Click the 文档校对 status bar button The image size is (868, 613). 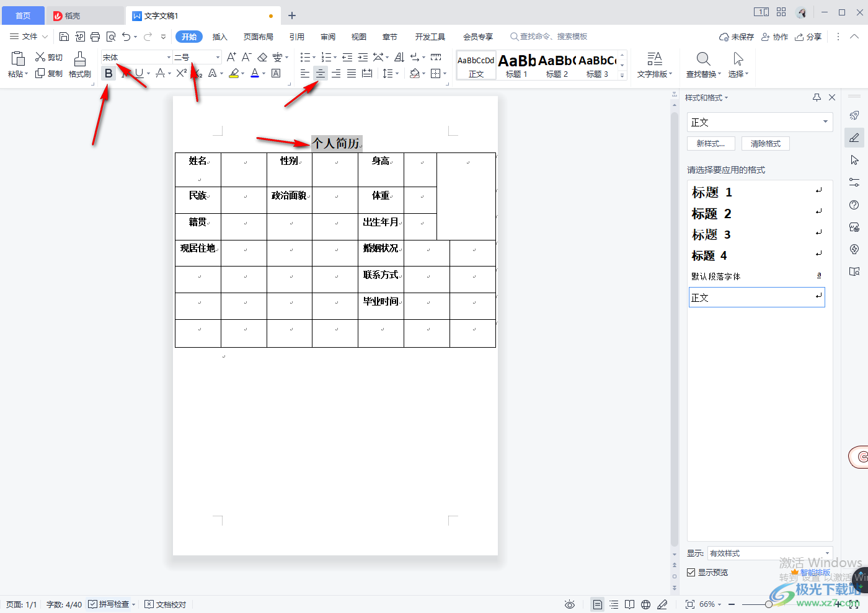tap(166, 604)
